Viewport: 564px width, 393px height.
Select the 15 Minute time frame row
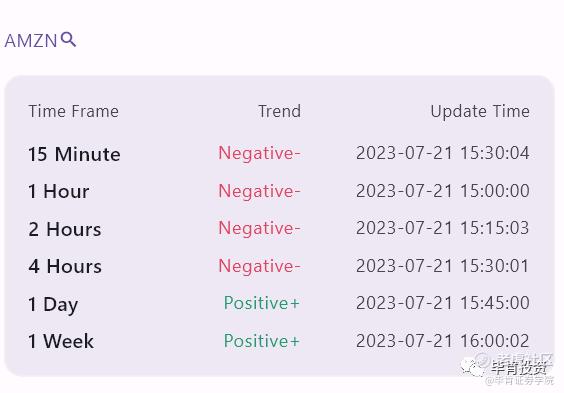click(279, 154)
